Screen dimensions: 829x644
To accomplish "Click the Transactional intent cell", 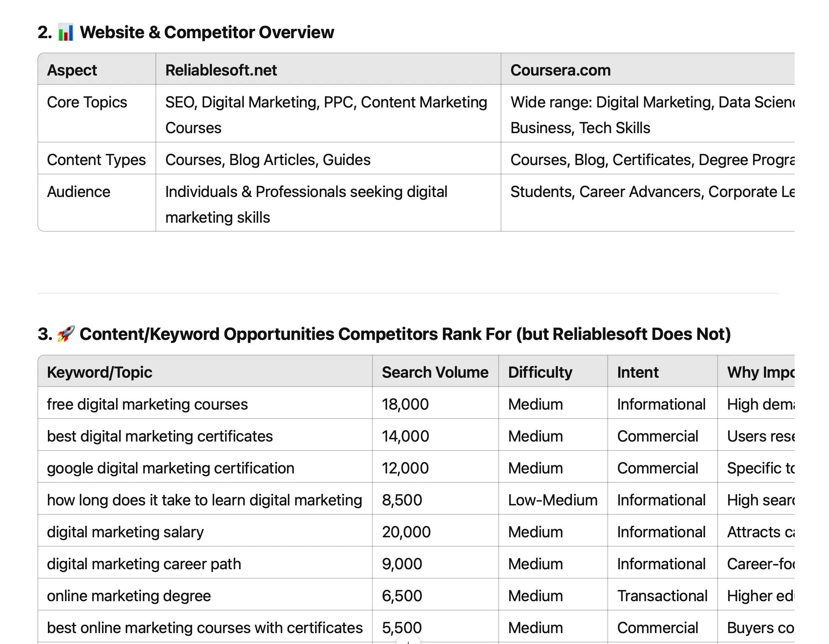I will click(662, 596).
